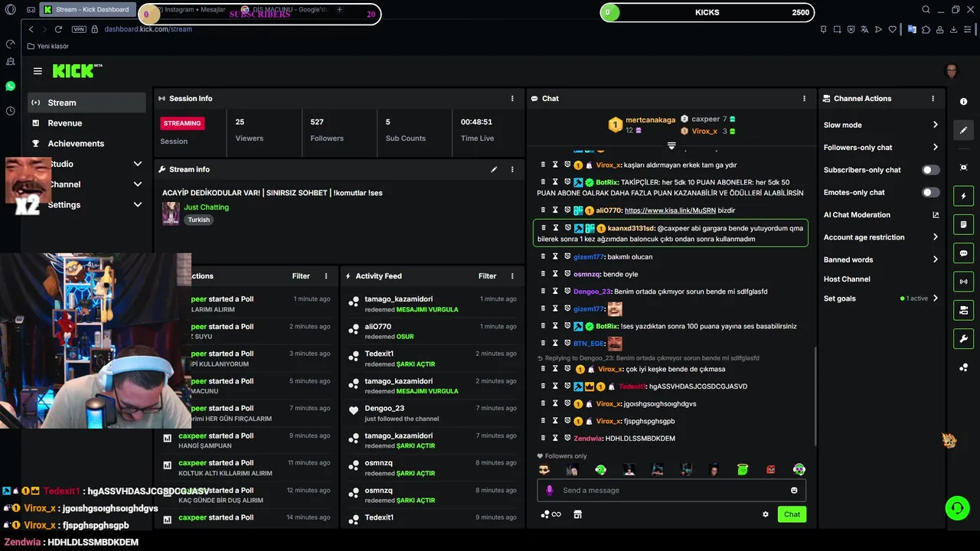Click the red angry emote in the emote row

(x=771, y=469)
